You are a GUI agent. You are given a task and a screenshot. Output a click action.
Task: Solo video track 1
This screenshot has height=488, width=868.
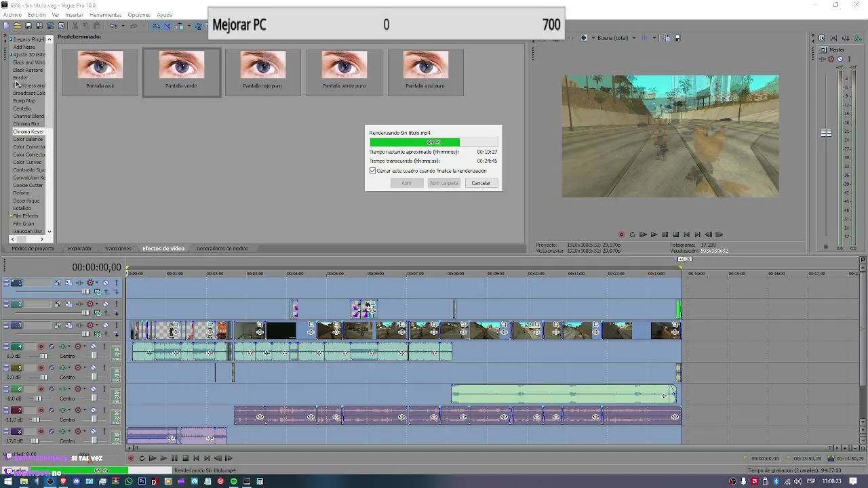click(x=117, y=283)
